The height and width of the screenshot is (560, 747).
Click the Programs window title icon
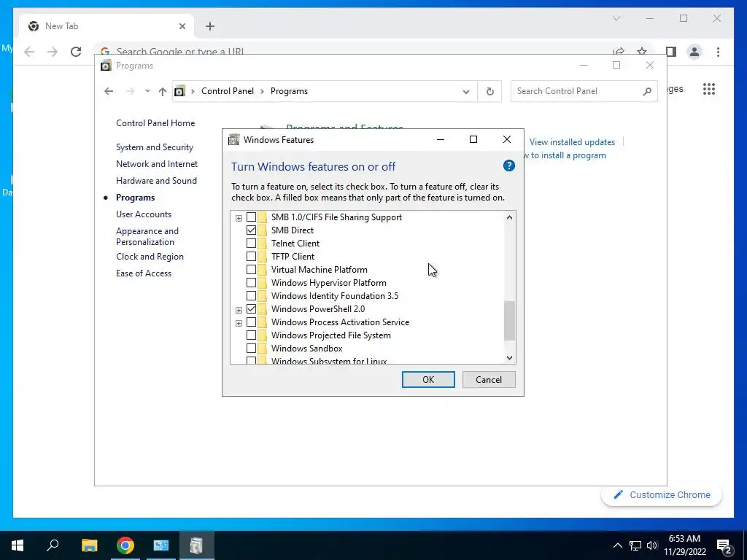click(106, 66)
